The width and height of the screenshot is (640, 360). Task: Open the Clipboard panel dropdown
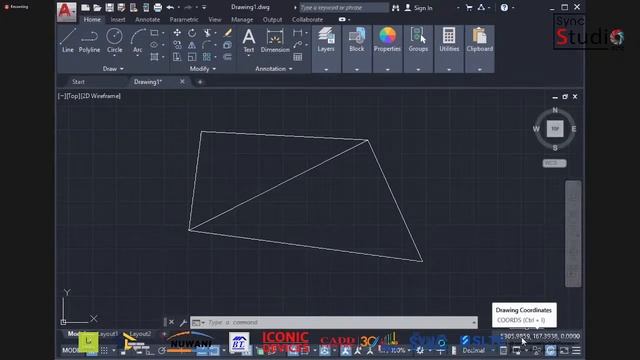pos(480,70)
